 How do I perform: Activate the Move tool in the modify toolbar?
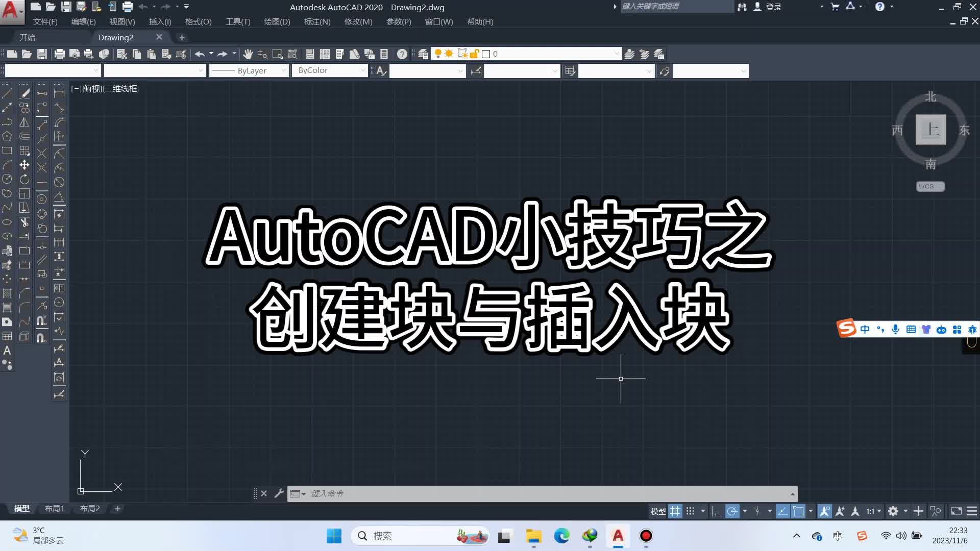[24, 164]
